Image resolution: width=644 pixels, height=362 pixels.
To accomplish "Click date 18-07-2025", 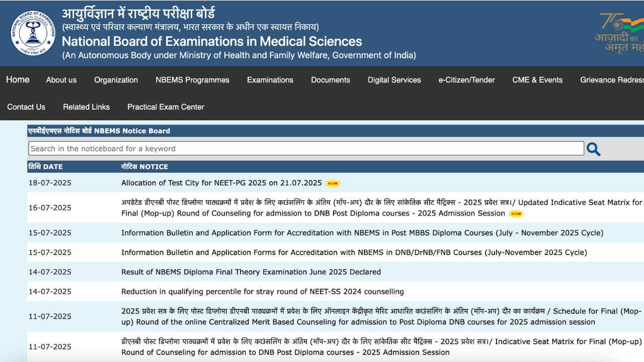I will [50, 183].
